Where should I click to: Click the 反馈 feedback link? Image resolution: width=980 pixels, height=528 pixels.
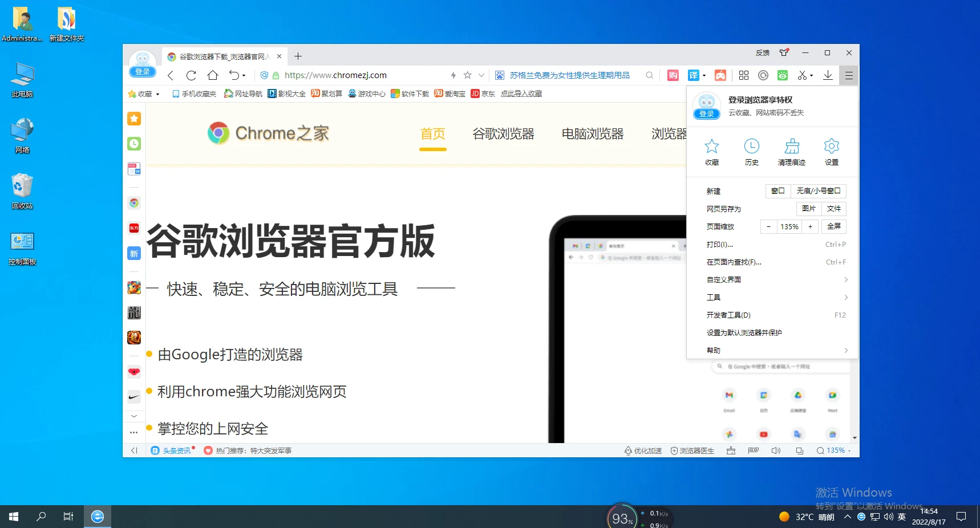coord(763,53)
